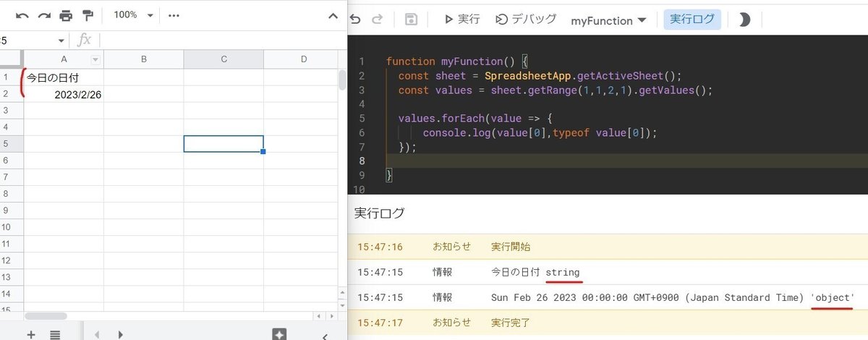Activate the paint format tool
The height and width of the screenshot is (340, 868).
click(x=88, y=15)
